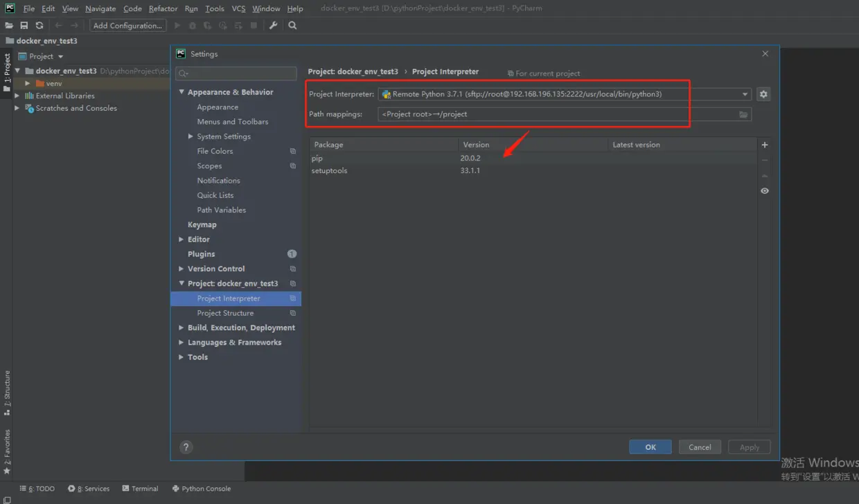The image size is (859, 504).
Task: Click the OK button
Action: (x=650, y=447)
